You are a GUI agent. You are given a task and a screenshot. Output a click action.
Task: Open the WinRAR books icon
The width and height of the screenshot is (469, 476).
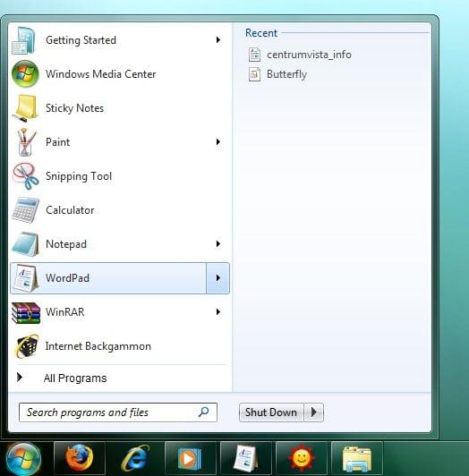pos(26,312)
